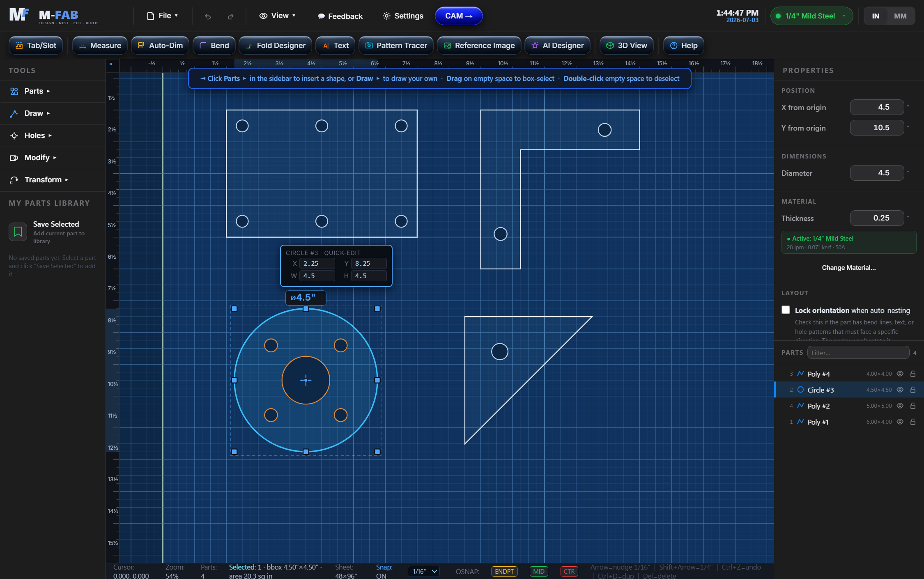Image resolution: width=924 pixels, height=579 pixels.
Task: Lock the Poly #4 part
Action: [x=913, y=374]
